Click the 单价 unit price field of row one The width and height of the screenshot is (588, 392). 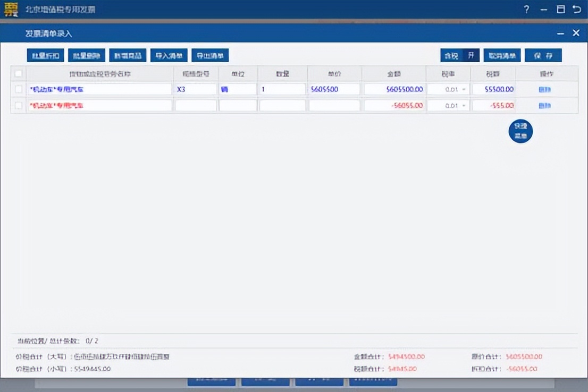(334, 89)
